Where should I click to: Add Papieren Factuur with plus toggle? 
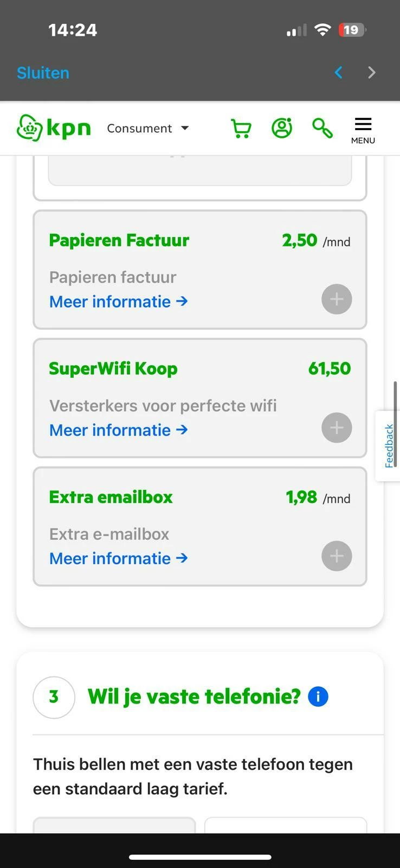[337, 299]
